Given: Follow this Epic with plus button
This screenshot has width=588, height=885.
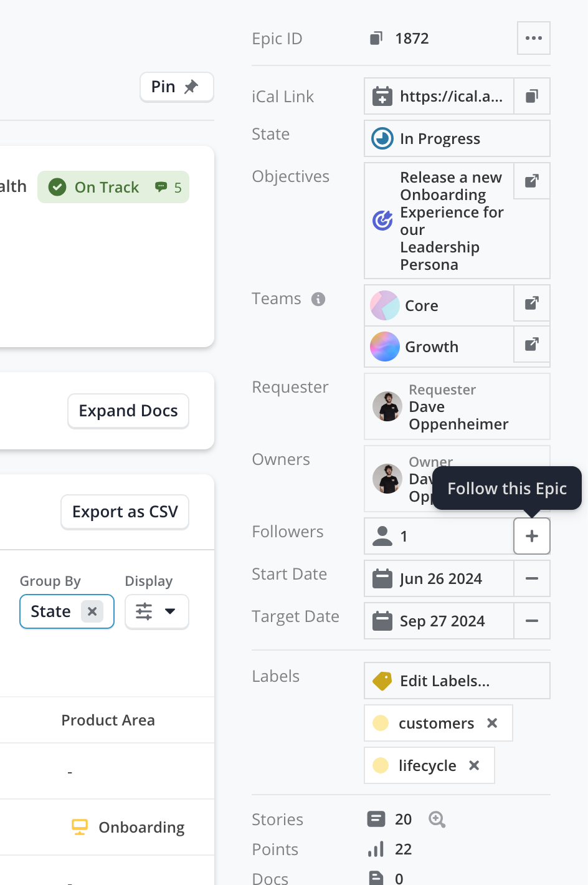Looking at the screenshot, I should pyautogui.click(x=532, y=536).
